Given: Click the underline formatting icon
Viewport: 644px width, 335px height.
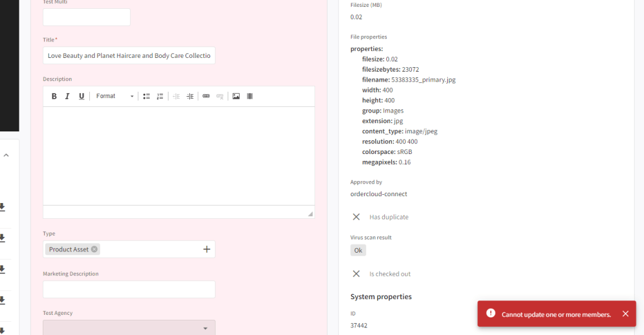Looking at the screenshot, I should click(81, 96).
